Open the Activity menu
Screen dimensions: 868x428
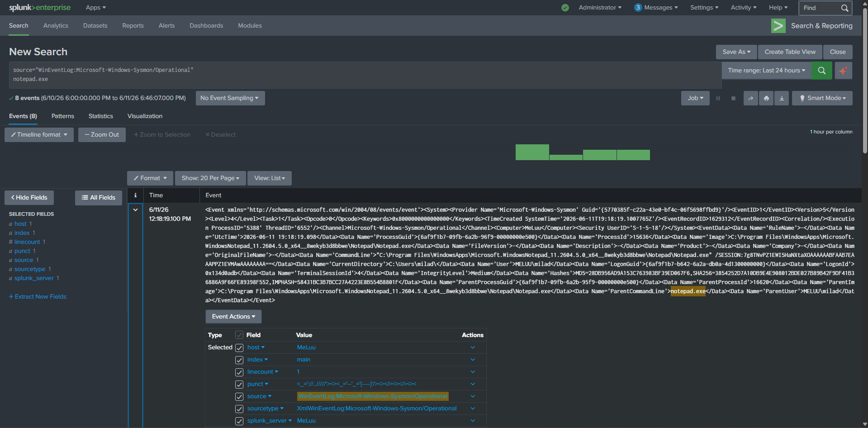744,8
